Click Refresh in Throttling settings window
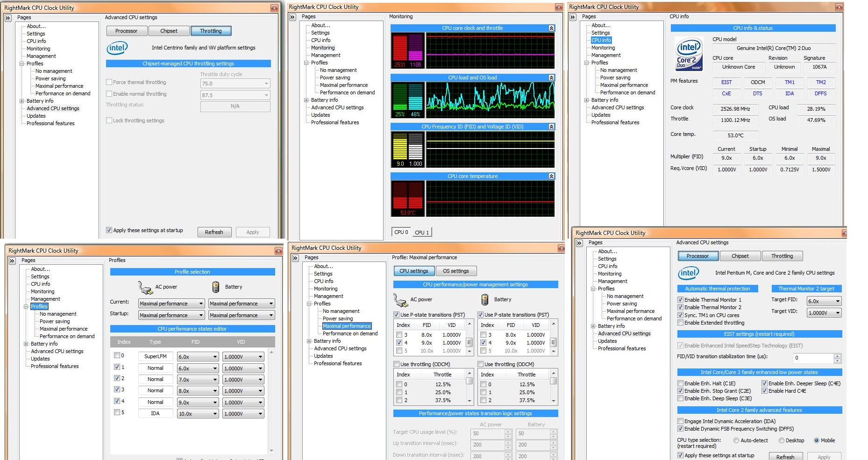Image resolution: width=868 pixels, height=460 pixels. pos(214,232)
